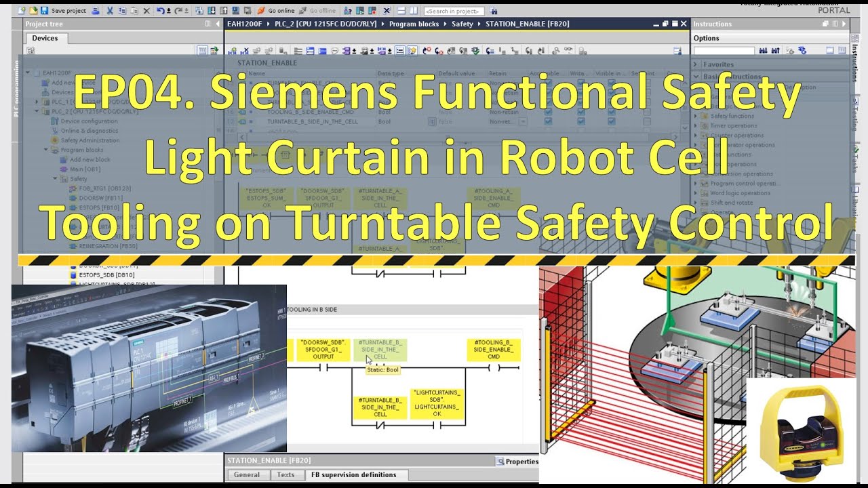
Task: Toggle Accessible checkbox for TURNTABLE_B_SIDE_IN_THE_CELL
Action: click(x=549, y=121)
